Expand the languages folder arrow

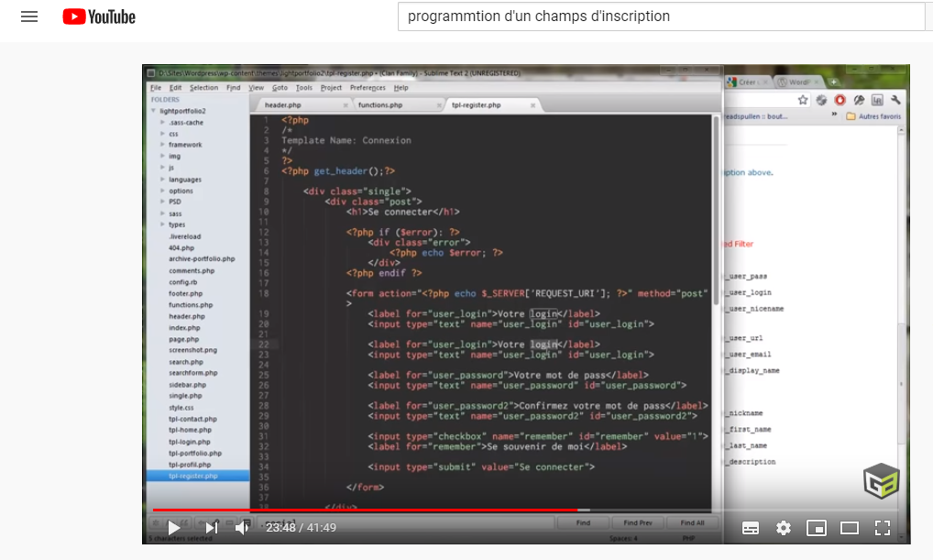(162, 180)
